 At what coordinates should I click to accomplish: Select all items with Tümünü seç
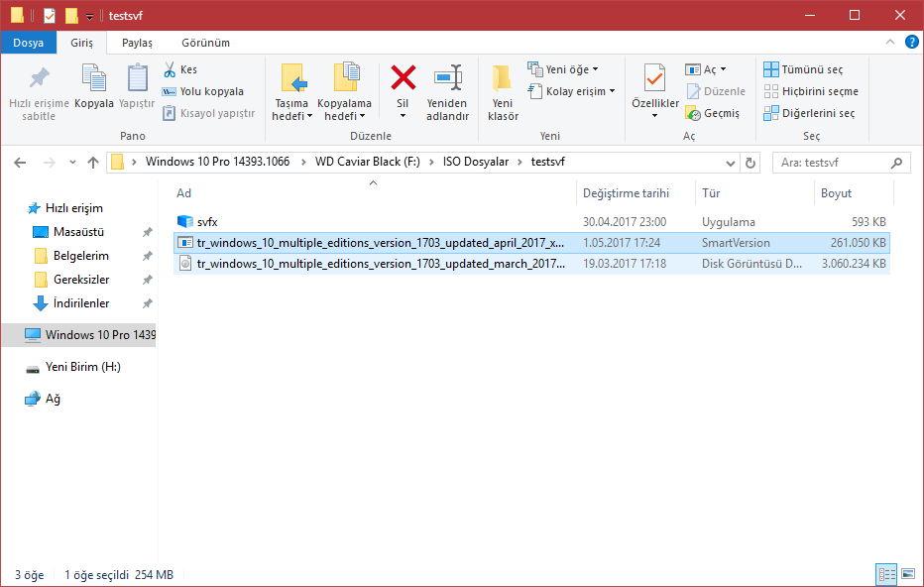[803, 69]
